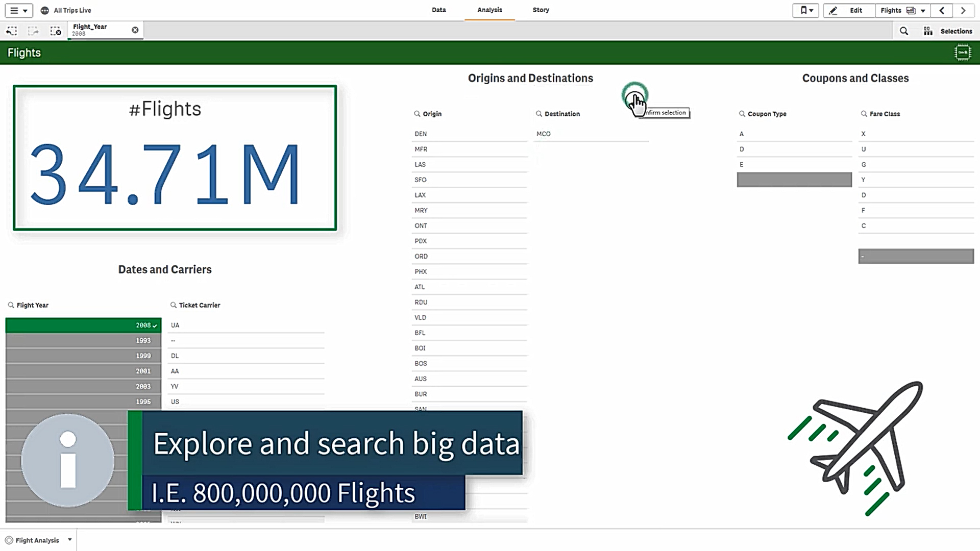Open the hamburger navigation menu
This screenshot has width=980, height=551.
click(x=19, y=10)
